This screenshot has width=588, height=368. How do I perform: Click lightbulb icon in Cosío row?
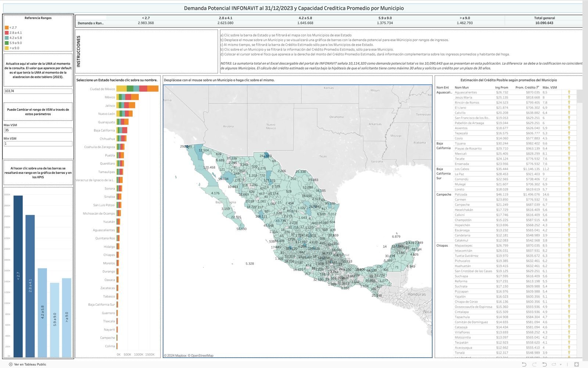569,138
